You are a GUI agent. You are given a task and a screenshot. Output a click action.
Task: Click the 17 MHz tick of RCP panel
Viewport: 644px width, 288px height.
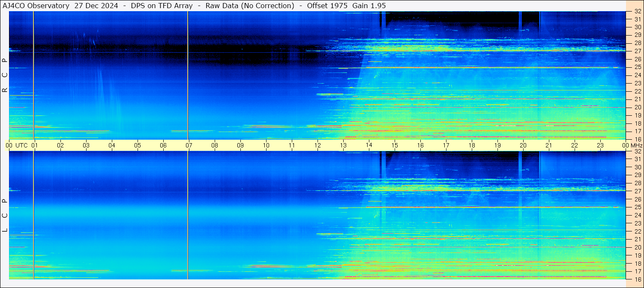pyautogui.click(x=637, y=131)
